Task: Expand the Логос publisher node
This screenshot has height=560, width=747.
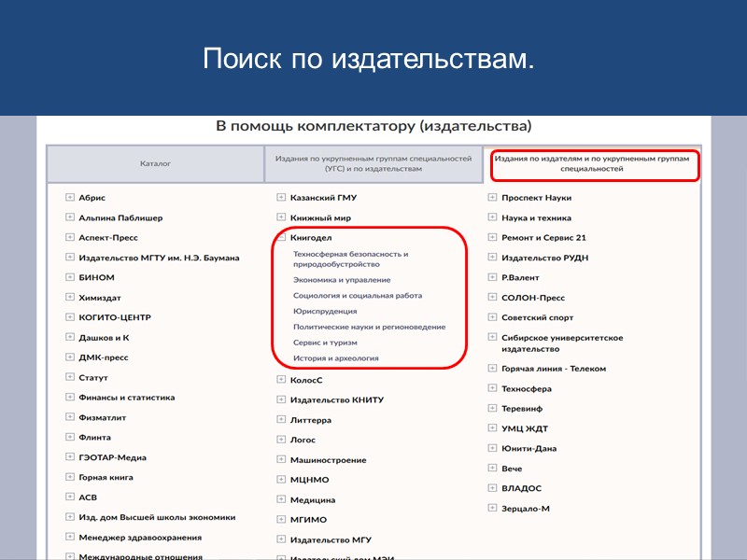Action: point(281,440)
